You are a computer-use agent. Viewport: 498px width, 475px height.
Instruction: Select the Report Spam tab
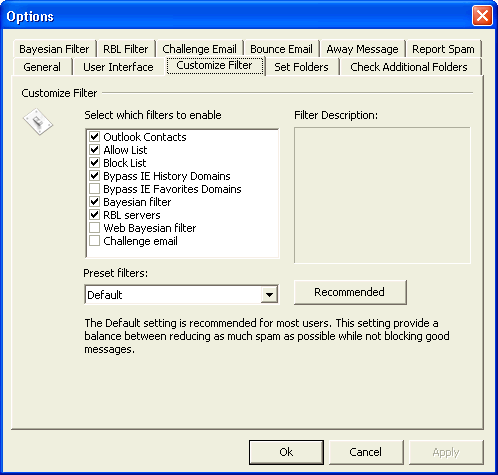[x=443, y=49]
